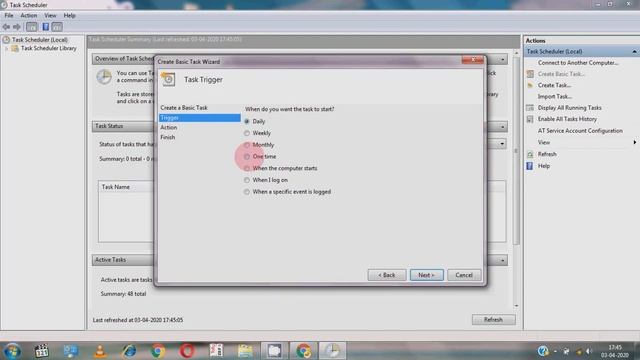Image resolution: width=640 pixels, height=360 pixels.
Task: Click the overview clock icon in summary pane
Action: pyautogui.click(x=104, y=77)
